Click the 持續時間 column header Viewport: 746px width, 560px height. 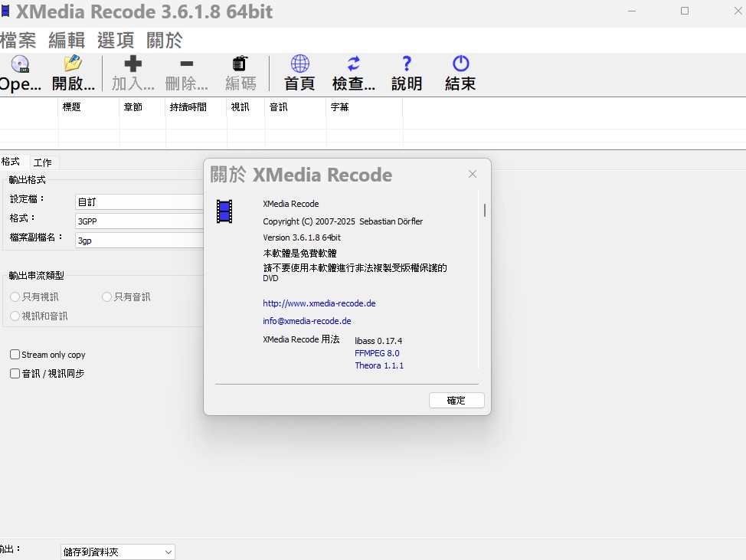click(x=188, y=107)
